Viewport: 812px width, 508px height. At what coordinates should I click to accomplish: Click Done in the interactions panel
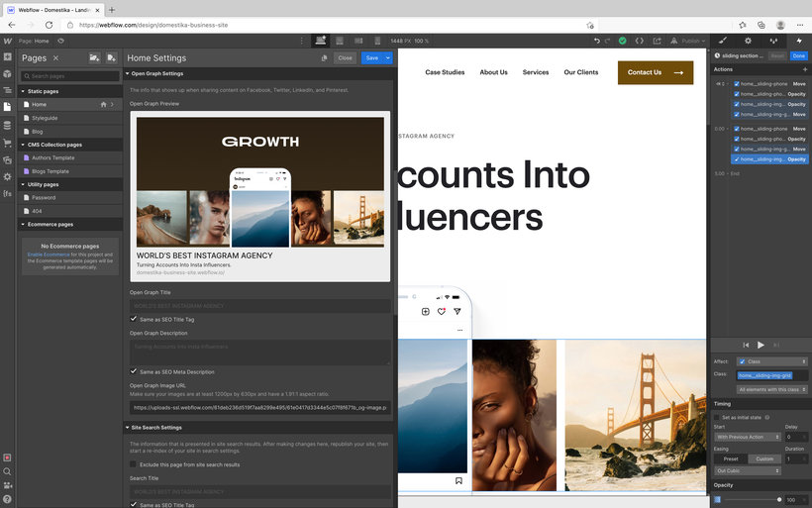point(798,55)
